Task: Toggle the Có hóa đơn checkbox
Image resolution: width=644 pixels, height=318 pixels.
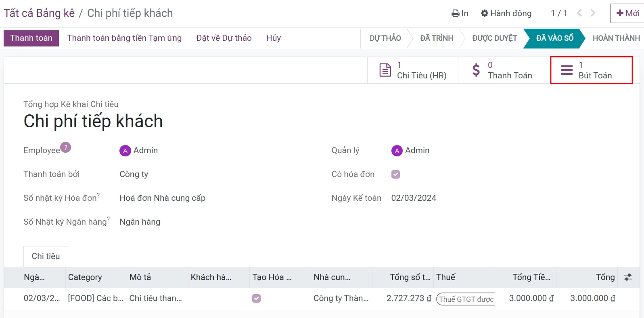Action: [396, 174]
